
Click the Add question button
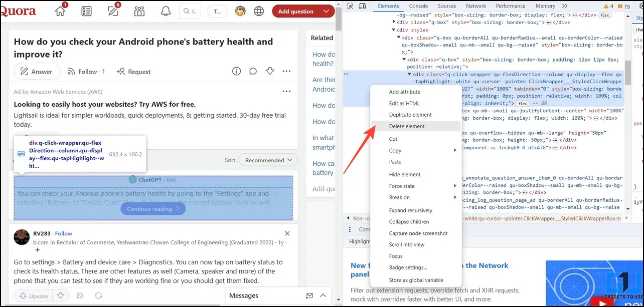(x=296, y=11)
